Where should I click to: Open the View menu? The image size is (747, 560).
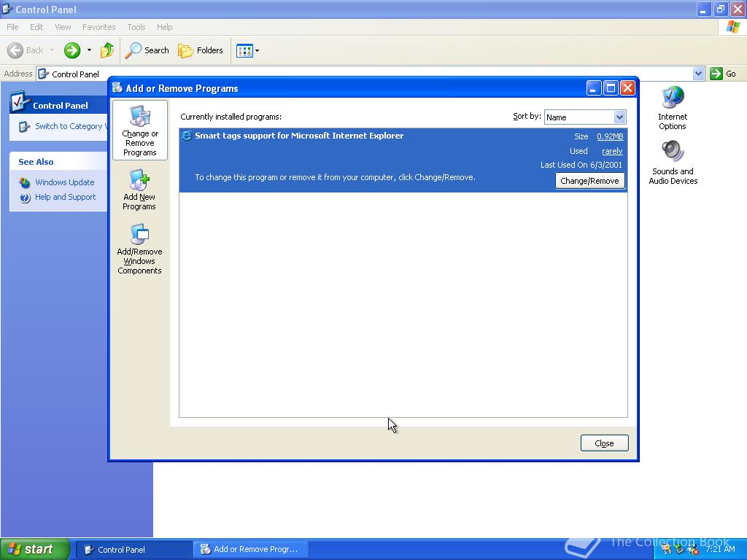(x=63, y=27)
